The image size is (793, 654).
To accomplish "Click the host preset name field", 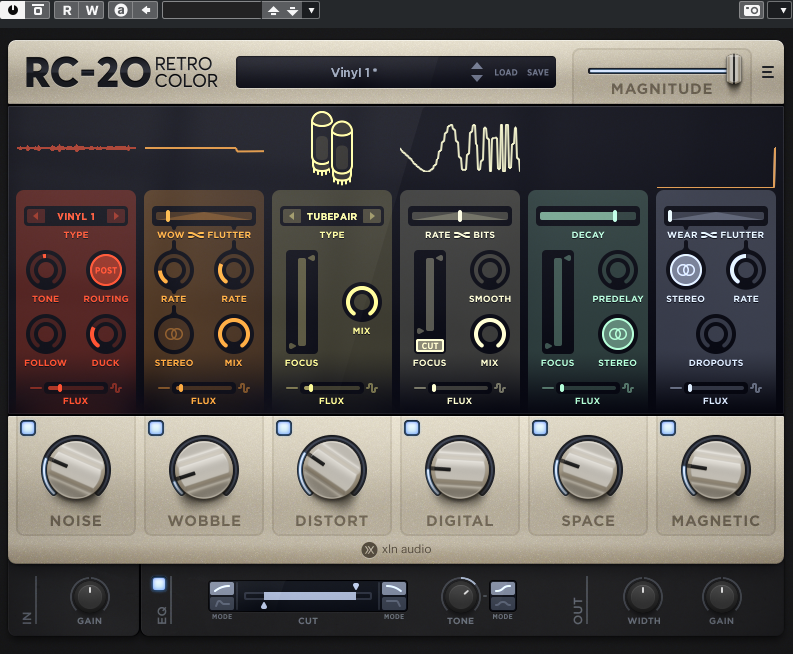I will (x=212, y=10).
